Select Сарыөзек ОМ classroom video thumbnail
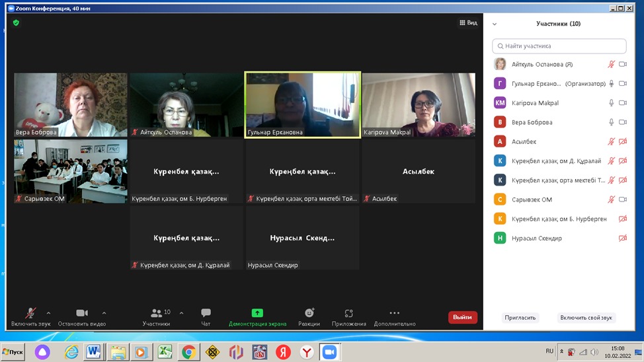The height and width of the screenshot is (362, 644). 71,170
